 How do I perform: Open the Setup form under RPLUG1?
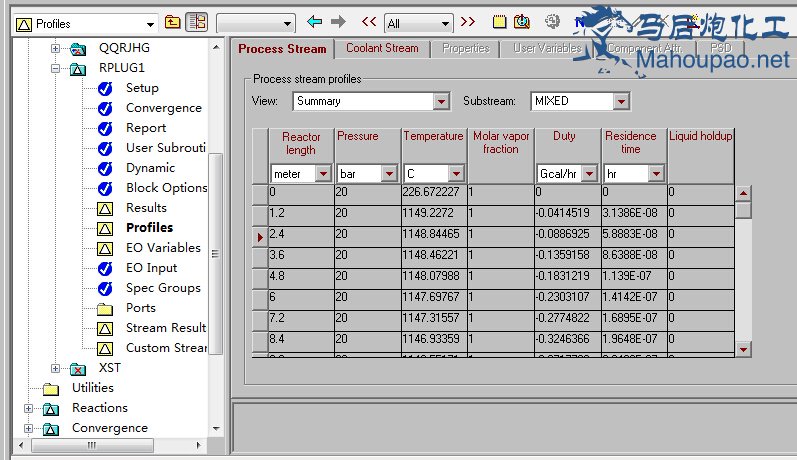tap(142, 88)
